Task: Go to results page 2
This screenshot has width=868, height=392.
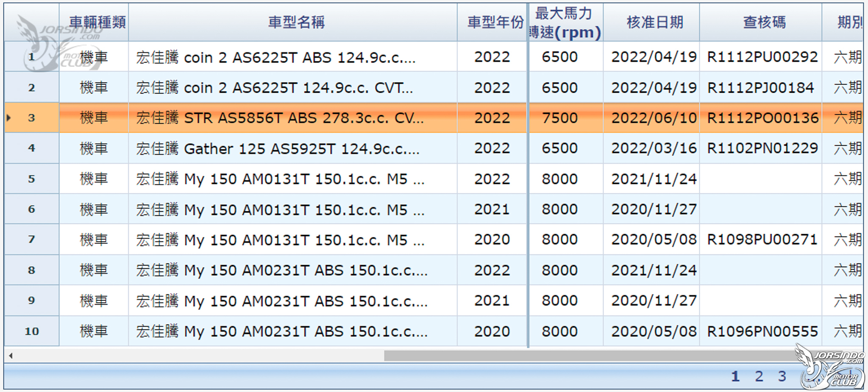Action: [759, 376]
